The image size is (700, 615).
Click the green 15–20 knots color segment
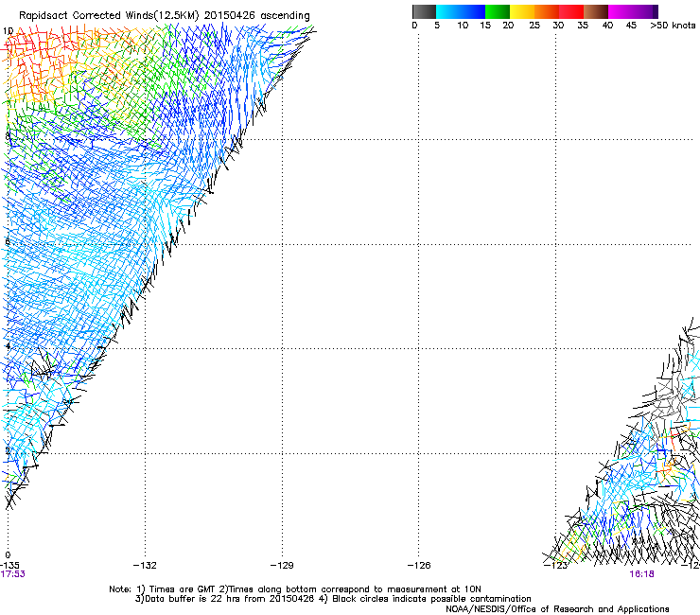pos(498,11)
